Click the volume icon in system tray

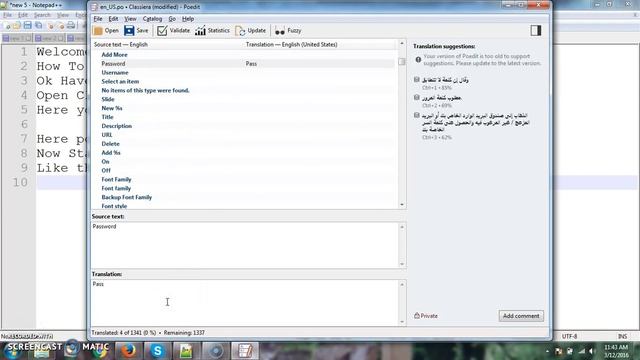592,351
